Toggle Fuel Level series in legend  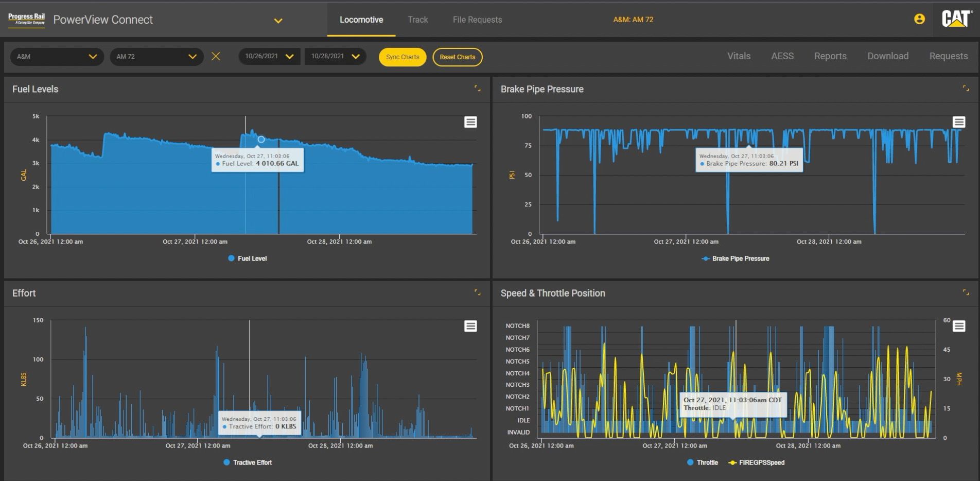point(248,259)
